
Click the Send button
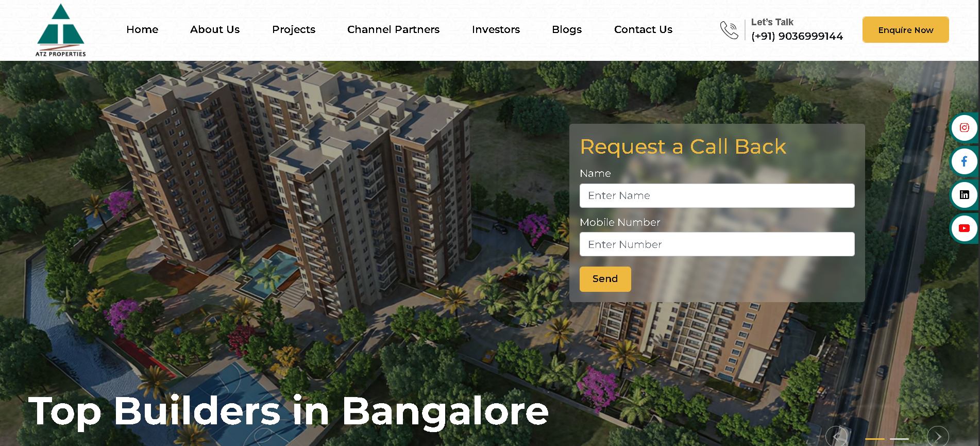[605, 279]
